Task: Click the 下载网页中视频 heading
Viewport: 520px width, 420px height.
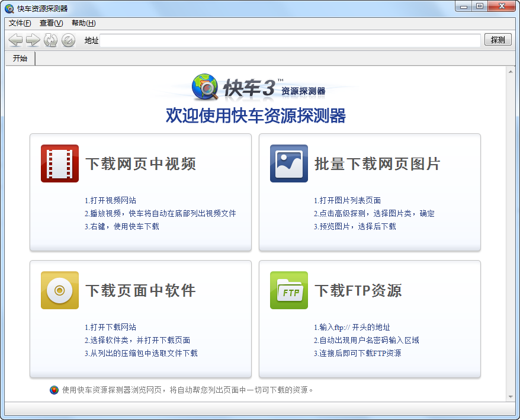Action: [141, 164]
